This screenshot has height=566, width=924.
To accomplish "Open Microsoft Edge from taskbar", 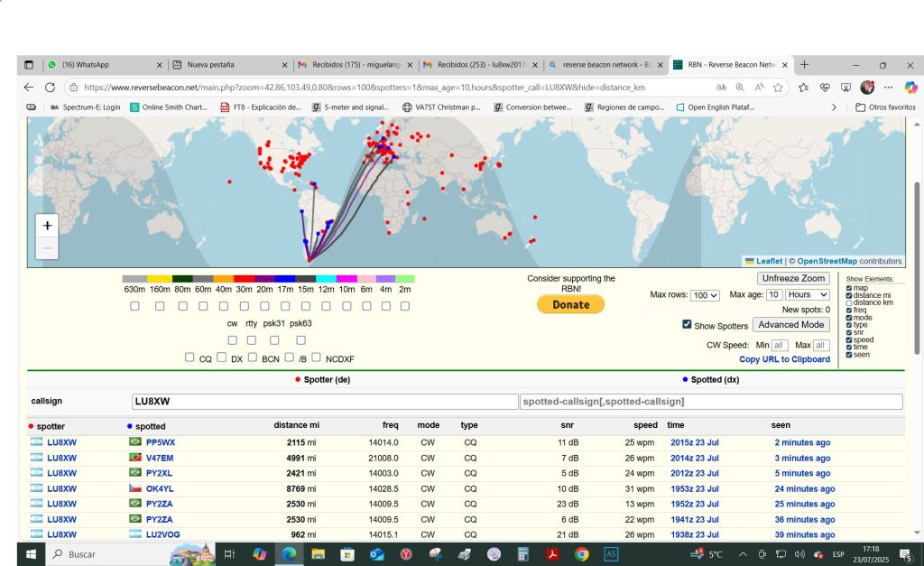I will pos(289,553).
